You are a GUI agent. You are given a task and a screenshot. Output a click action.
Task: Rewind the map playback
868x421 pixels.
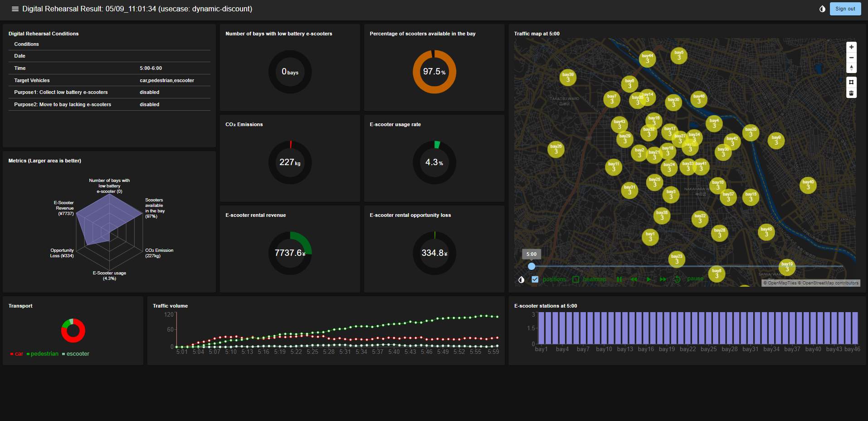[x=634, y=279]
